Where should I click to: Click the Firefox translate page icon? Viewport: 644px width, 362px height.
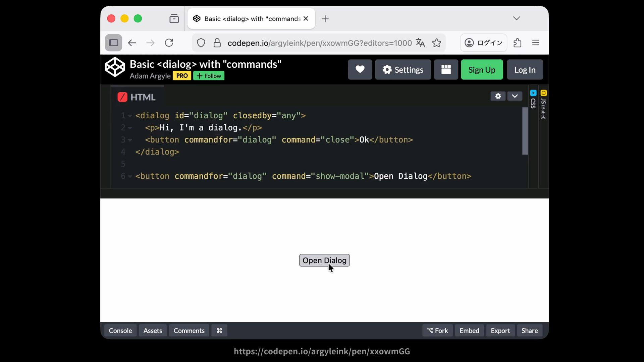point(420,43)
